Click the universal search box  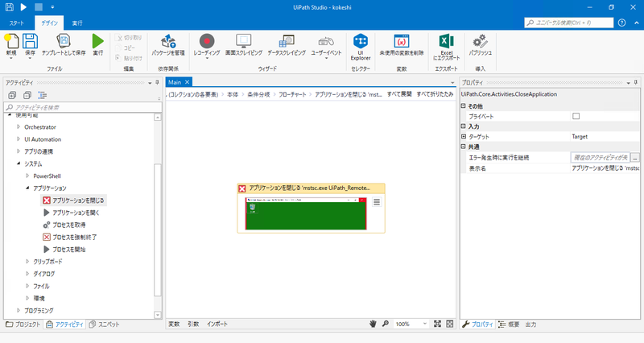pyautogui.click(x=569, y=23)
